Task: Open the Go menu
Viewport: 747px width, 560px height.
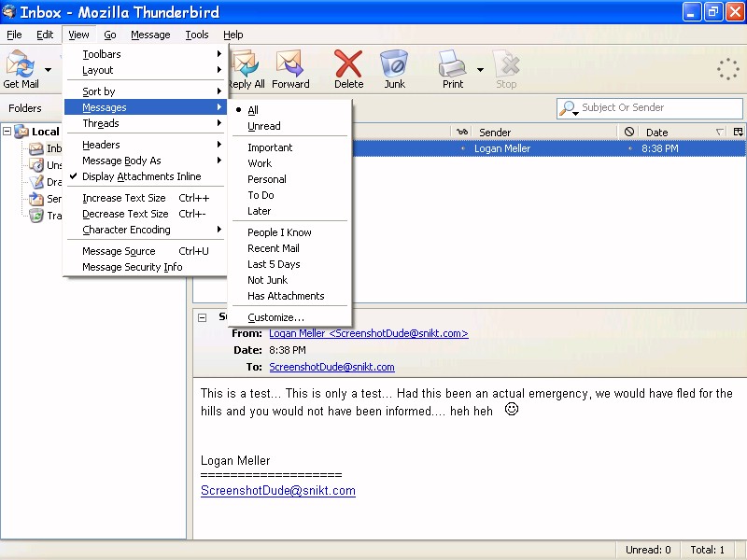Action: coord(110,35)
